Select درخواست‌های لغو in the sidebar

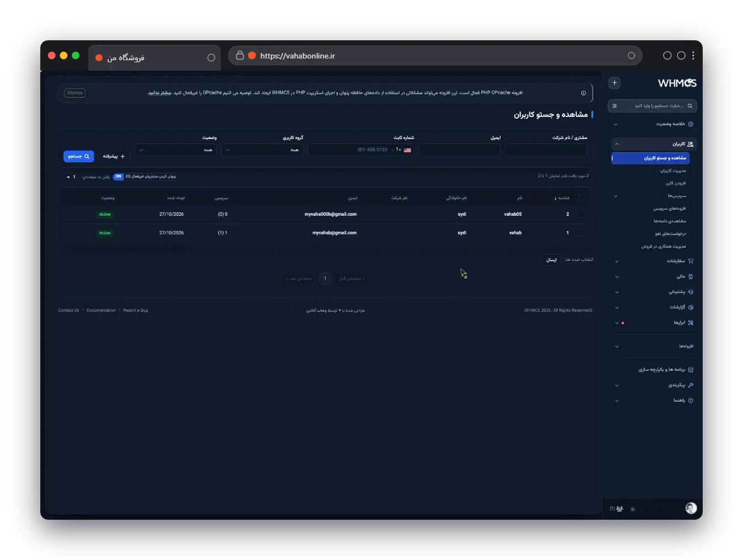click(x=670, y=234)
